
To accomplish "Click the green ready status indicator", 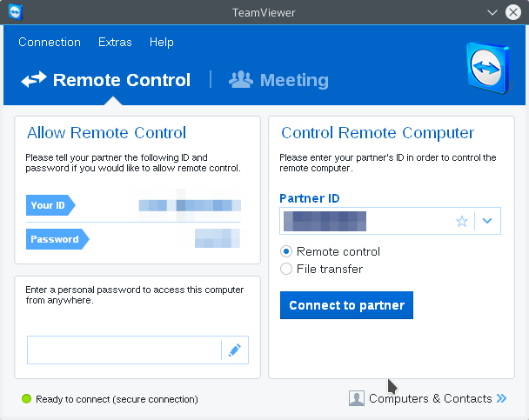I will click(26, 399).
